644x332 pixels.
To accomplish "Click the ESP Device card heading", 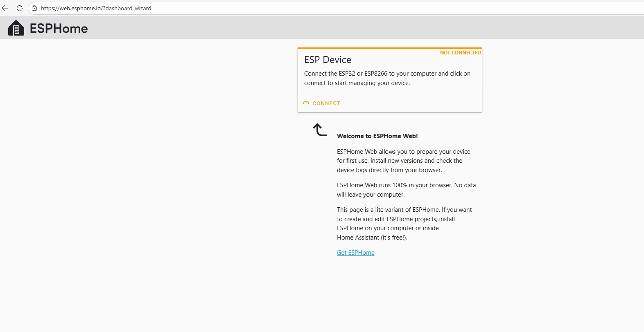I will [x=328, y=60].
